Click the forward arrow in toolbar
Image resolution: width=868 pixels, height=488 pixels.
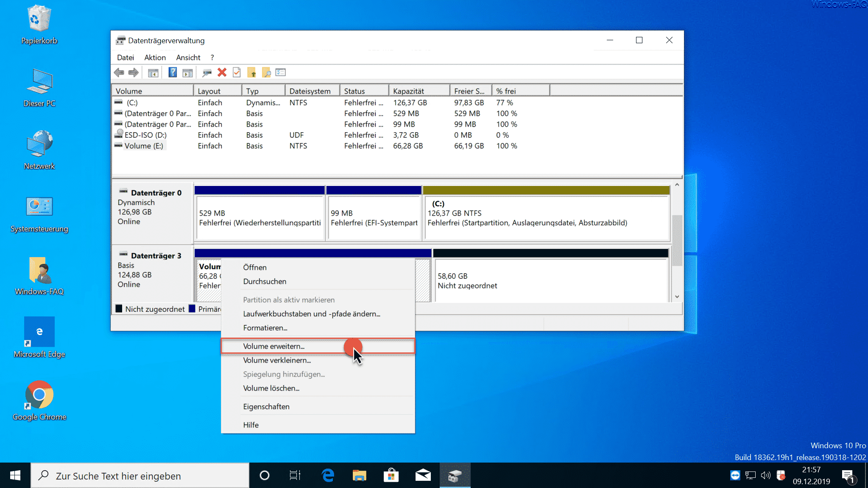[134, 72]
